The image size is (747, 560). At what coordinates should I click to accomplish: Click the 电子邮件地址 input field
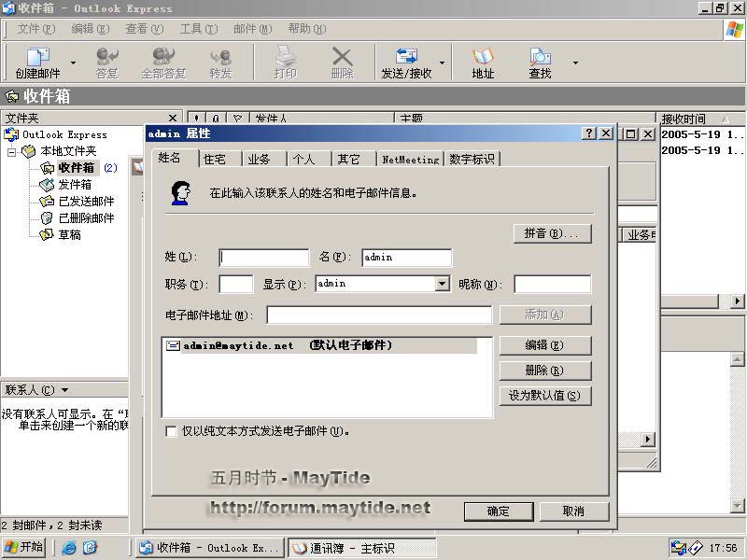click(x=379, y=315)
